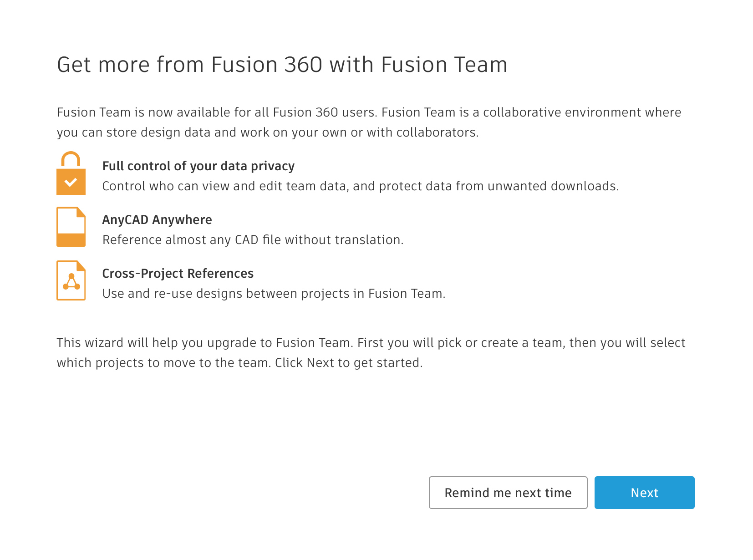Click the AnyCAD Anywhere heading text
753x560 pixels.
tap(157, 219)
